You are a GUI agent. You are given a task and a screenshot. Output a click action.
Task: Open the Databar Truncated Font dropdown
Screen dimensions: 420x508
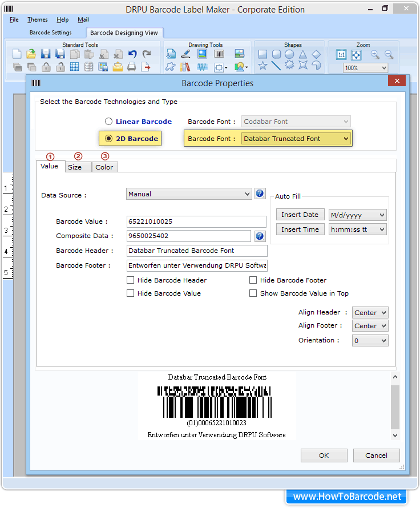click(296, 139)
